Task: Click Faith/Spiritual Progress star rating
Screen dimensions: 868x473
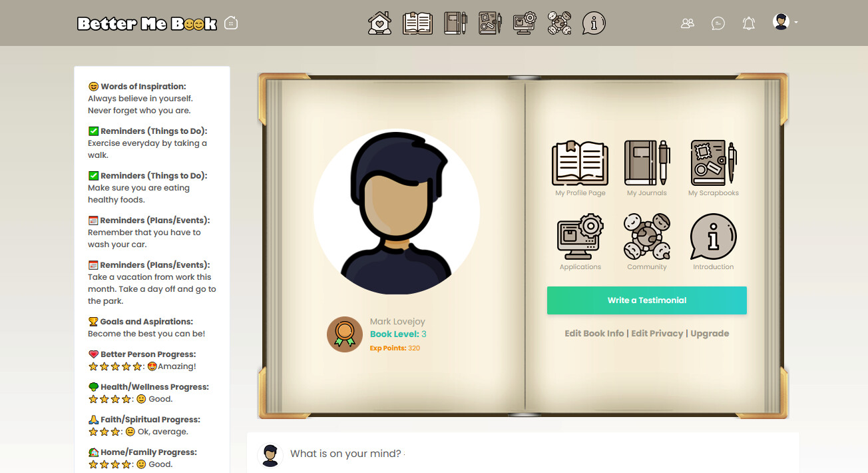Action: (x=105, y=432)
